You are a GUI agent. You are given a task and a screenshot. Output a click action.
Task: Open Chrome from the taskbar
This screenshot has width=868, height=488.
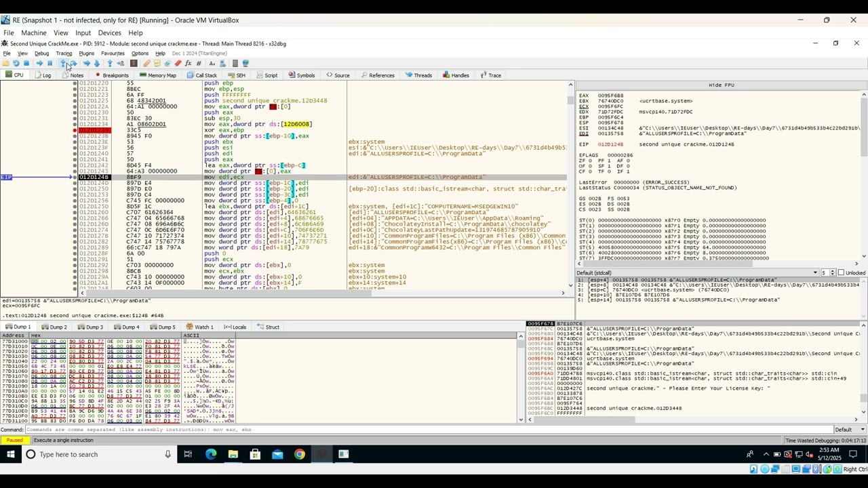click(300, 454)
